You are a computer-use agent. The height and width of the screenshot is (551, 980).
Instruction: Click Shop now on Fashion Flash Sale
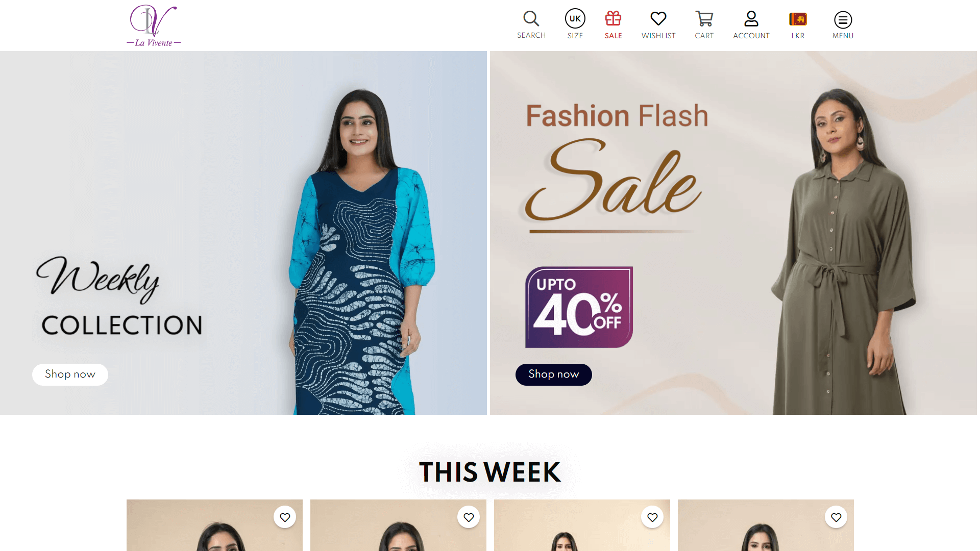[553, 374]
